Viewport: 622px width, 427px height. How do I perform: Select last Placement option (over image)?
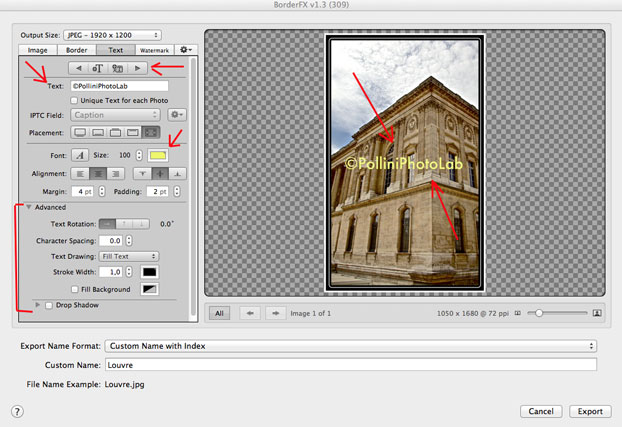point(151,132)
